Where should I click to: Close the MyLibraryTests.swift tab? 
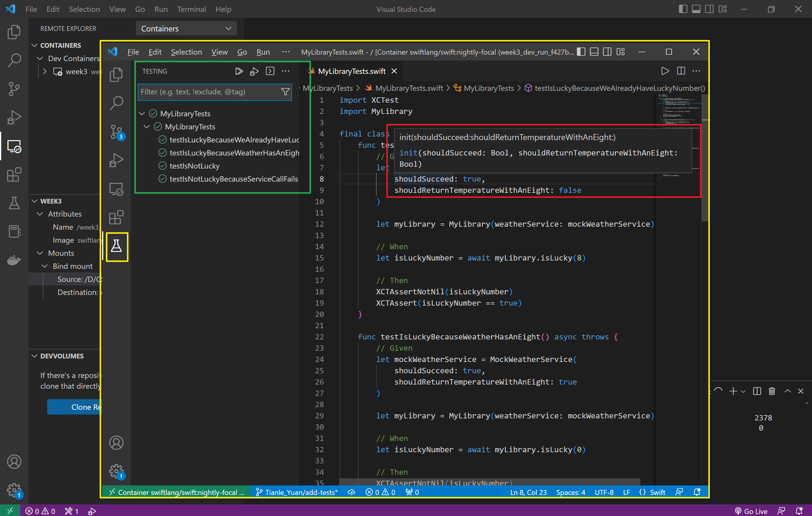click(x=394, y=71)
